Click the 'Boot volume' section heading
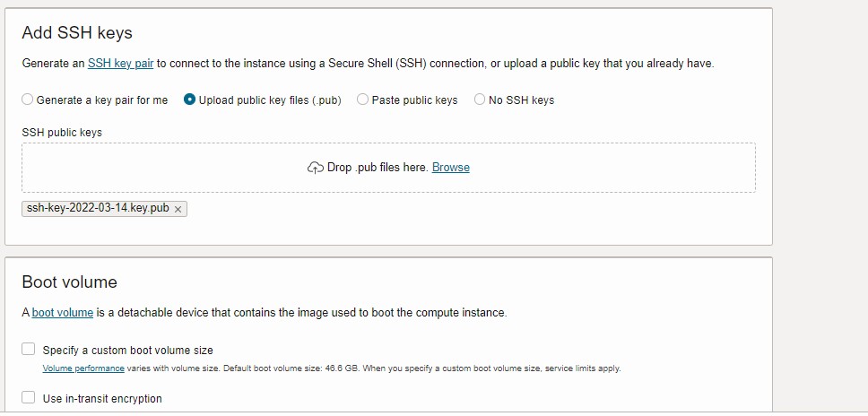 click(70, 282)
